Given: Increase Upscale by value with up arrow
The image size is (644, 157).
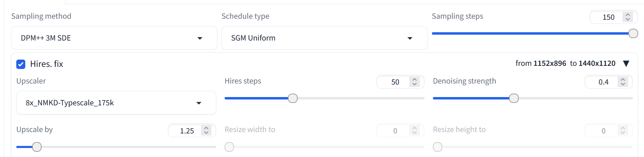Looking at the screenshot, I should [x=206, y=129].
